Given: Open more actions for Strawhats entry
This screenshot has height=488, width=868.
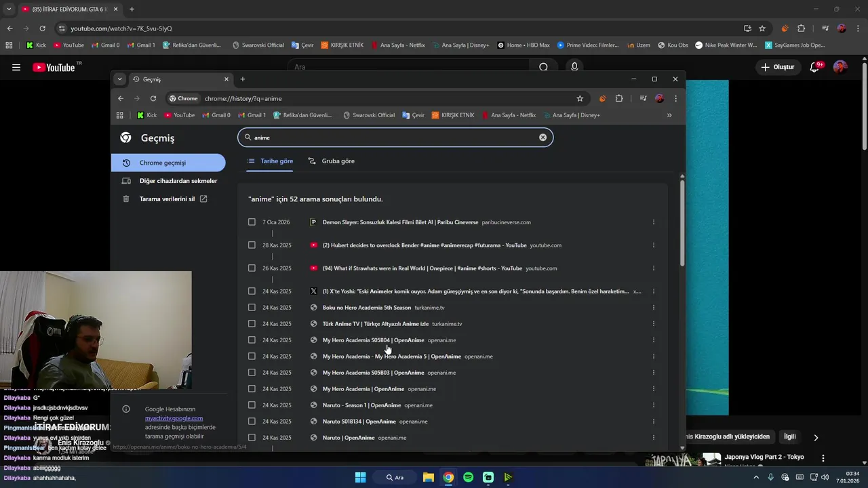Looking at the screenshot, I should tap(654, 268).
